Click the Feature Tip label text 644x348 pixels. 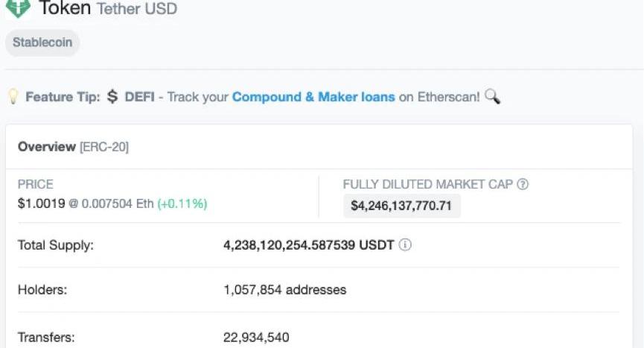(63, 97)
